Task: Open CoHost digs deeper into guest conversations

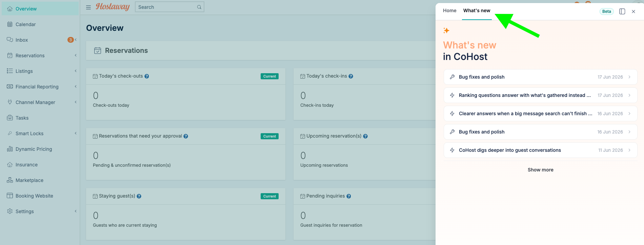Action: tap(541, 150)
